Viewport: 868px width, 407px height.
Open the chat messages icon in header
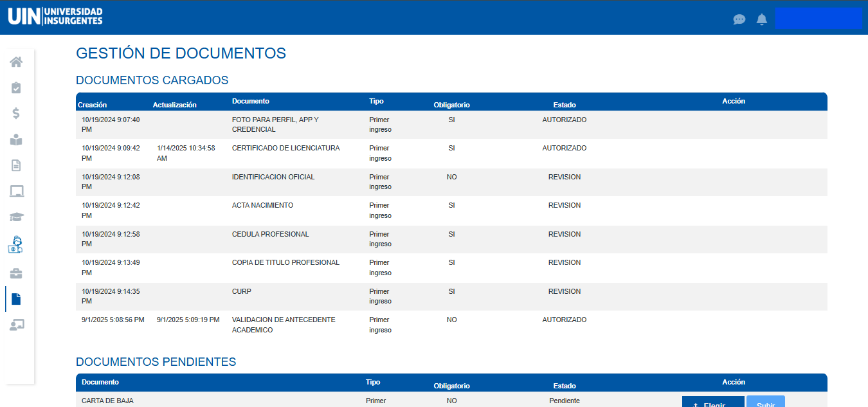739,19
